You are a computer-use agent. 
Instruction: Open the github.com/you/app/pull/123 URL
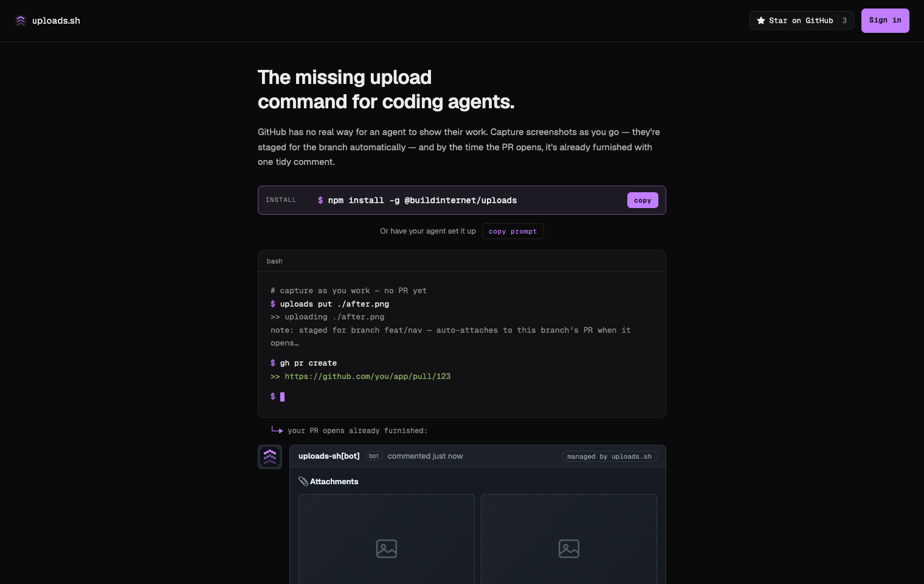pos(368,376)
